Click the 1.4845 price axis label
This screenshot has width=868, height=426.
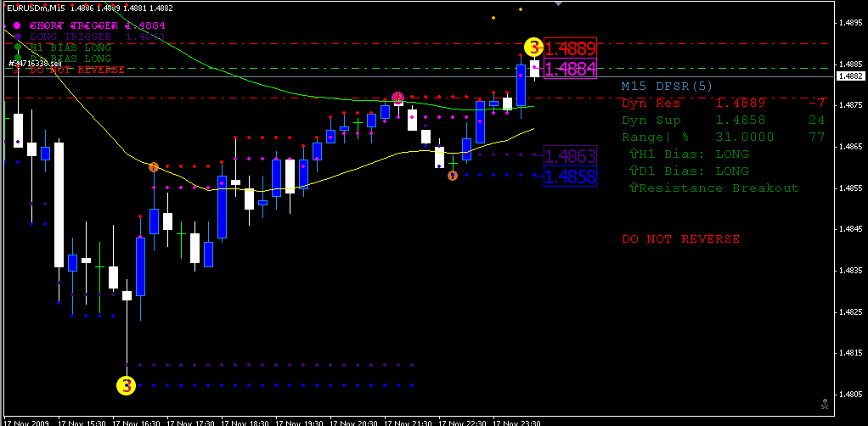coord(851,229)
